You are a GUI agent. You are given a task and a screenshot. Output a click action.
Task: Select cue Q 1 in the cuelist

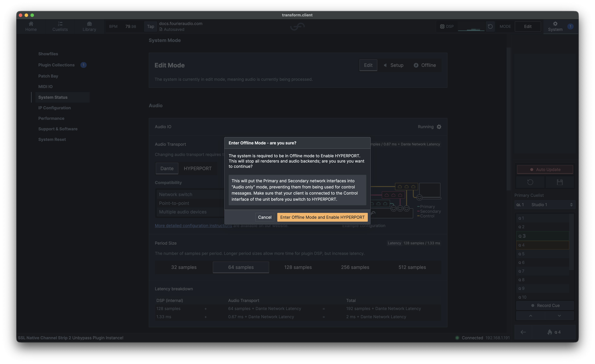point(543,218)
